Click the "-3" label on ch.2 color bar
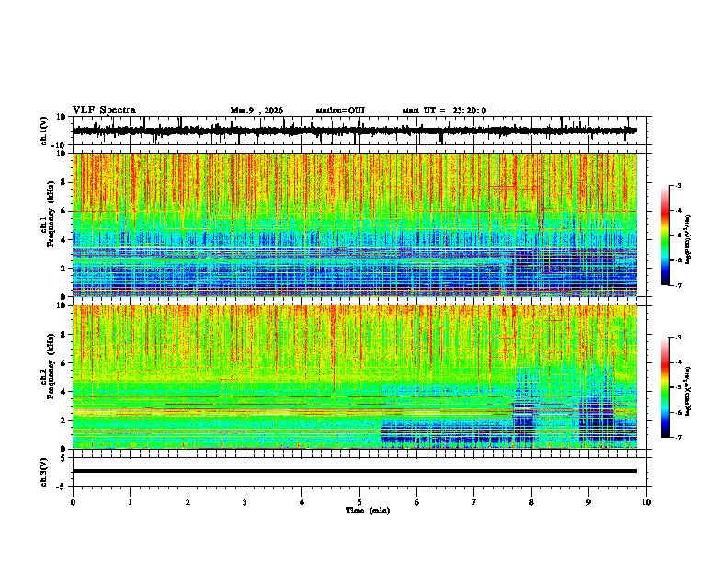 pyautogui.click(x=678, y=338)
